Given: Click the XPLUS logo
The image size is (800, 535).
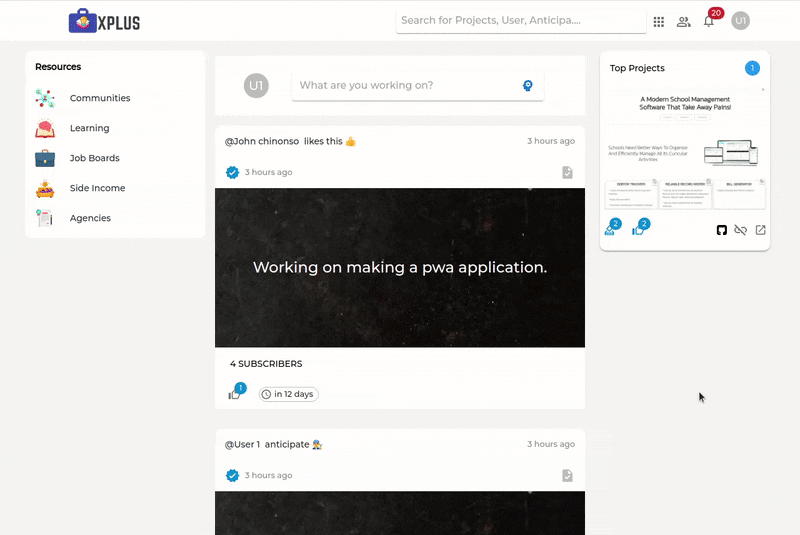Looking at the screenshot, I should coord(104,21).
